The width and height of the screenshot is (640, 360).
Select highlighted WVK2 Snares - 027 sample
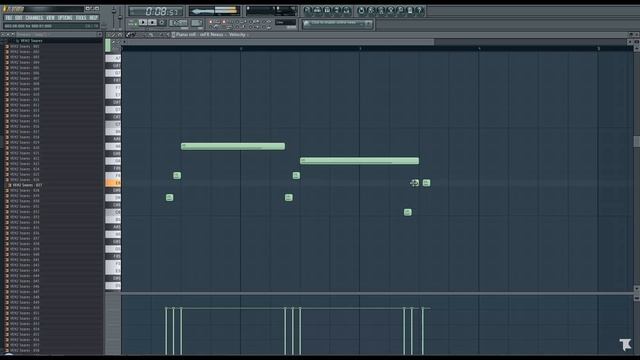24,185
